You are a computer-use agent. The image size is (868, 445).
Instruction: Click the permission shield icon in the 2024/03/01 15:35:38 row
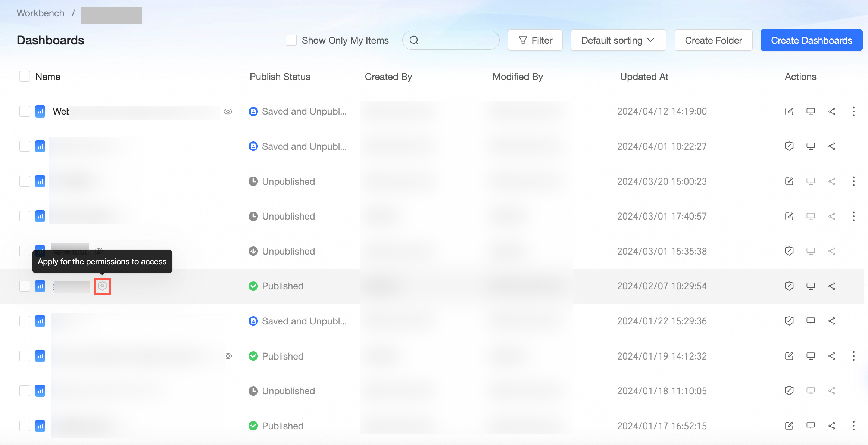point(789,251)
